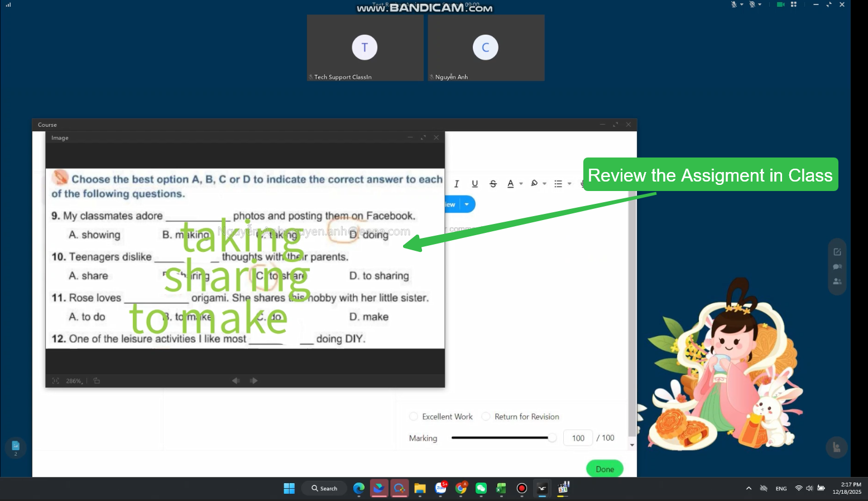Open the grid layout icon in top bar
This screenshot has height=501, width=868.
click(x=794, y=4)
